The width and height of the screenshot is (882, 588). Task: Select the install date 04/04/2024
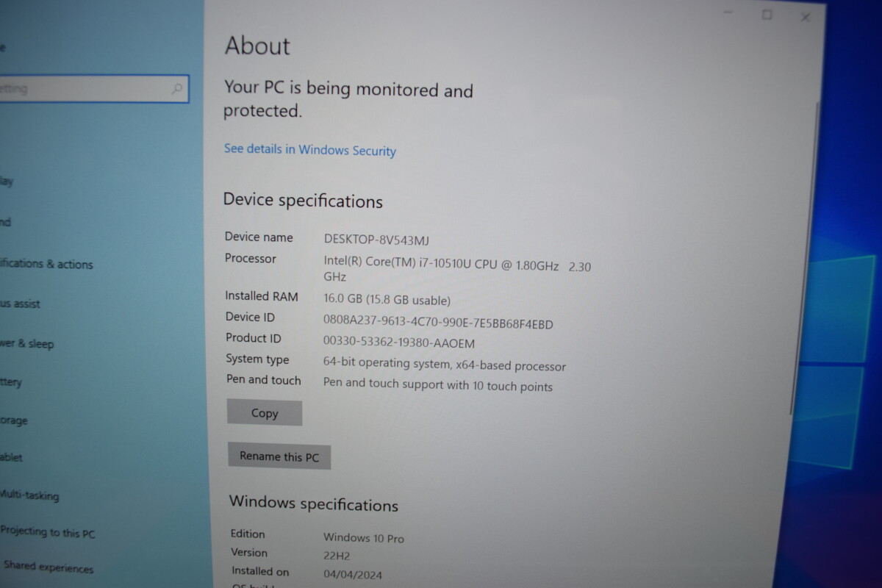353,575
